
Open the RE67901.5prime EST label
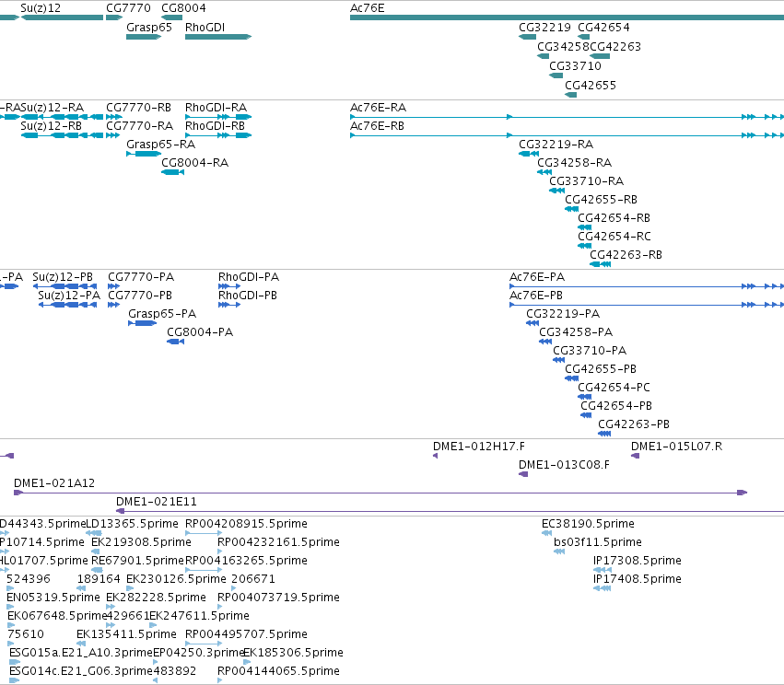pos(138,561)
